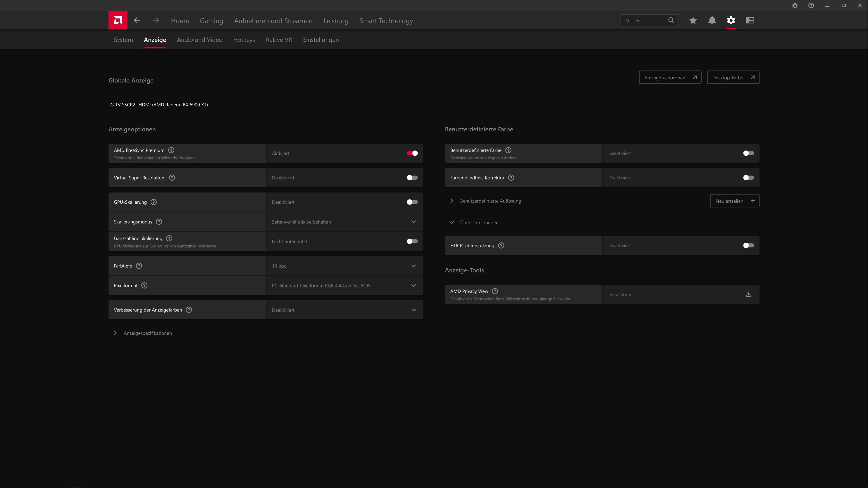Open help icon next to Farbtiefe
Image resolution: width=868 pixels, height=488 pixels.
click(x=139, y=266)
